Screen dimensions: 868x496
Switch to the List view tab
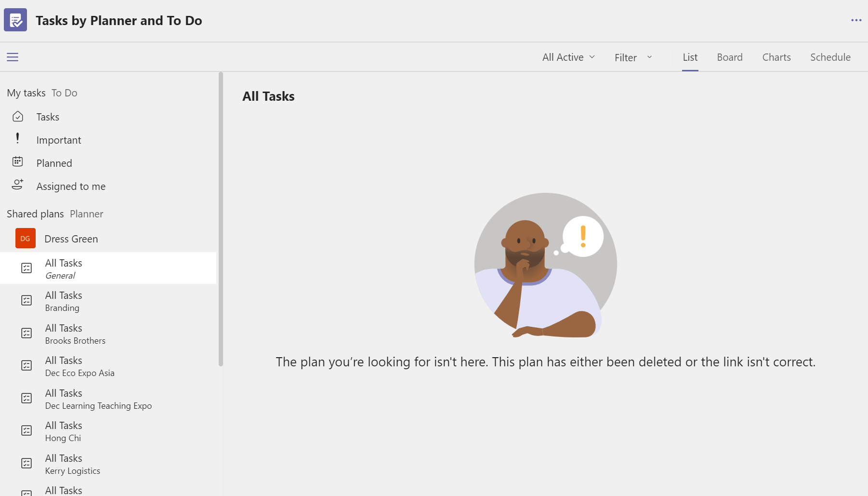(690, 57)
